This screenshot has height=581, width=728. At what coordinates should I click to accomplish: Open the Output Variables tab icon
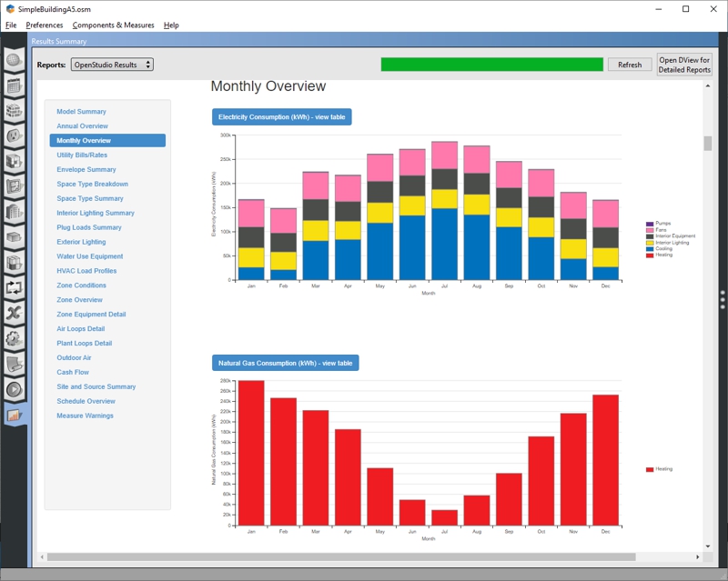(x=14, y=313)
